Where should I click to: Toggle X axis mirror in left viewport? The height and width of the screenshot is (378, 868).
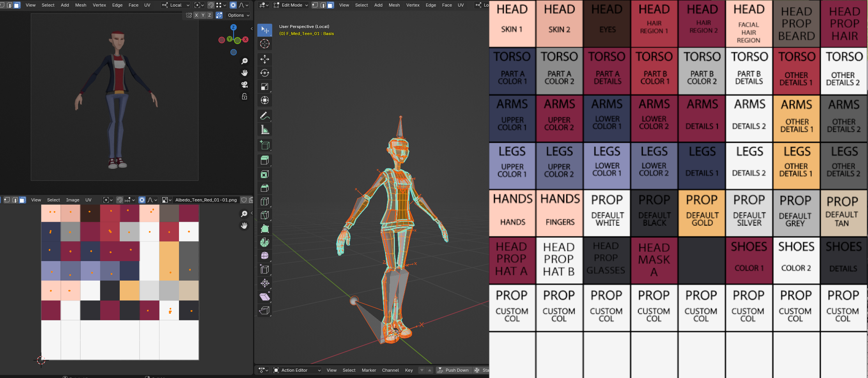pyautogui.click(x=197, y=15)
